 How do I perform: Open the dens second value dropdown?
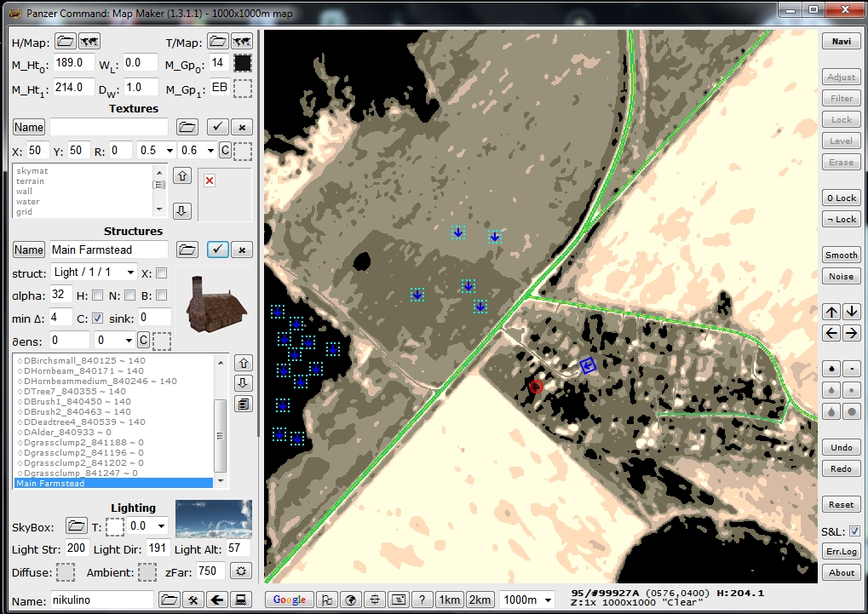(x=129, y=340)
